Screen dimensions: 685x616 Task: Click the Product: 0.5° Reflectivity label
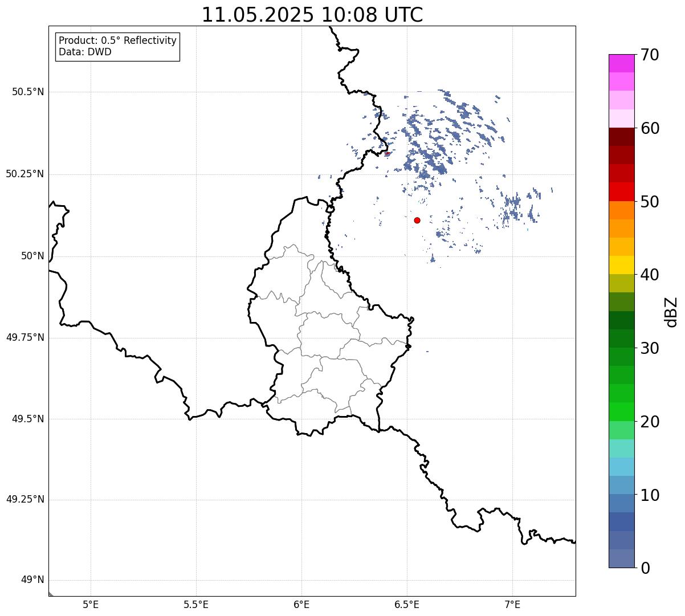click(x=118, y=41)
